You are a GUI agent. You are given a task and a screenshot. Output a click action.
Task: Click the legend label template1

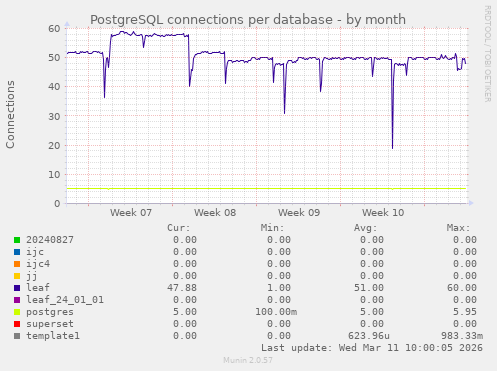(x=53, y=336)
